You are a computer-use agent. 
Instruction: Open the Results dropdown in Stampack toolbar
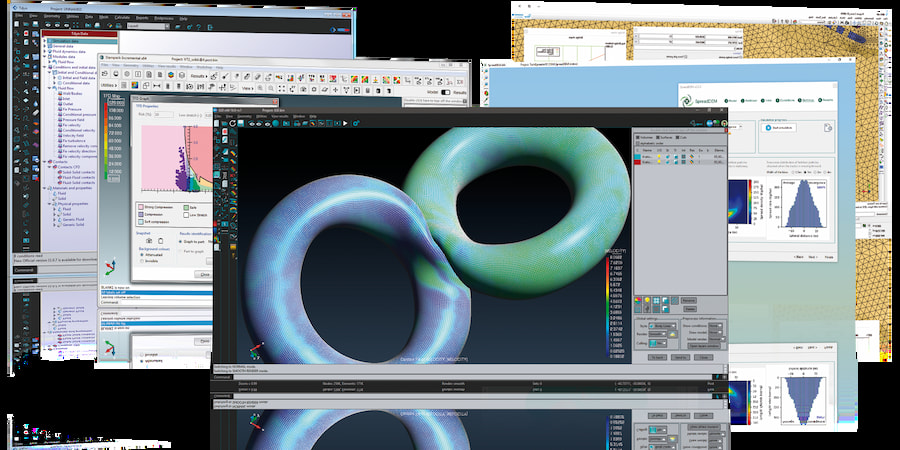pyautogui.click(x=199, y=76)
